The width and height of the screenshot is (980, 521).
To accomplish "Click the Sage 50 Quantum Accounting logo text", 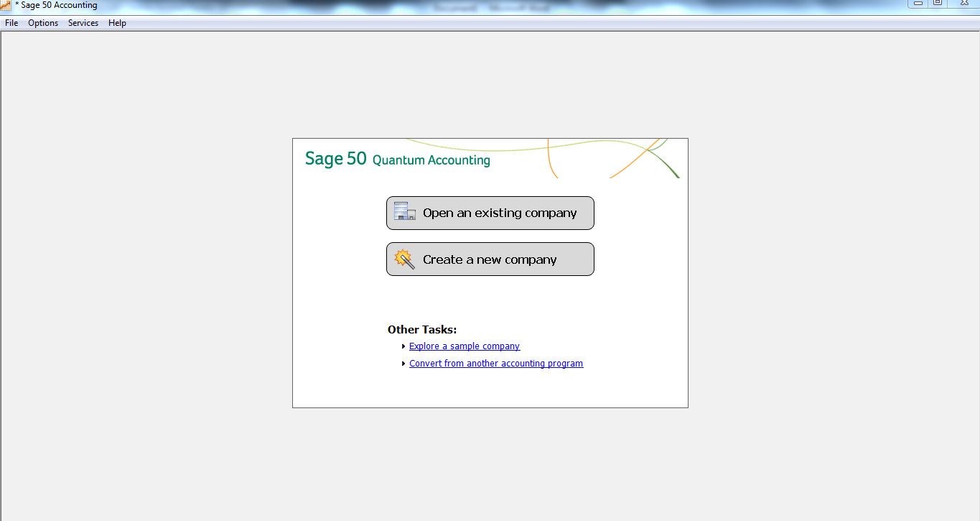I will click(x=397, y=159).
